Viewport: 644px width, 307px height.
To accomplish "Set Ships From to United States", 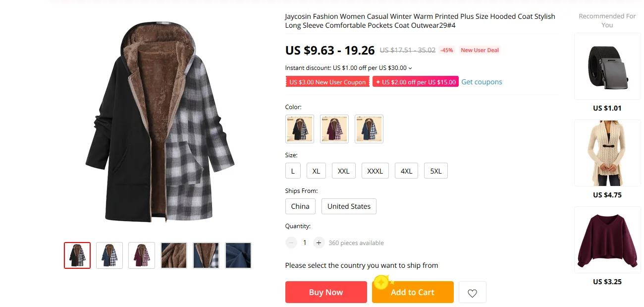I will pos(349,206).
